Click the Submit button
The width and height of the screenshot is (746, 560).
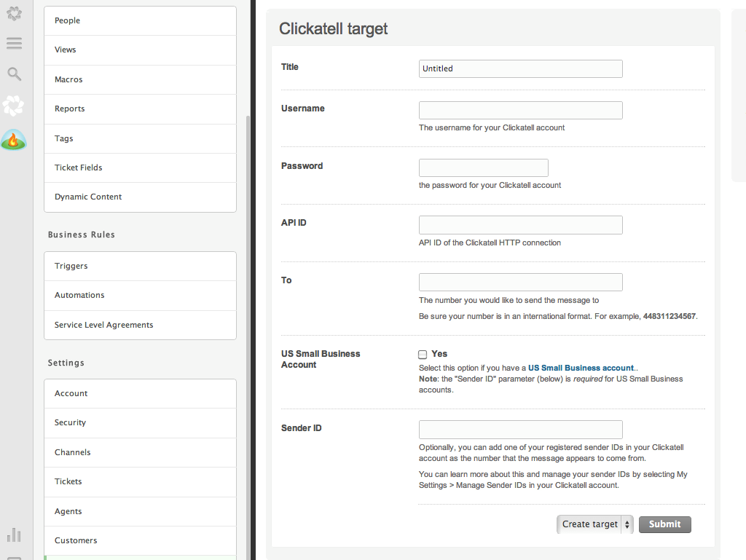tap(664, 524)
